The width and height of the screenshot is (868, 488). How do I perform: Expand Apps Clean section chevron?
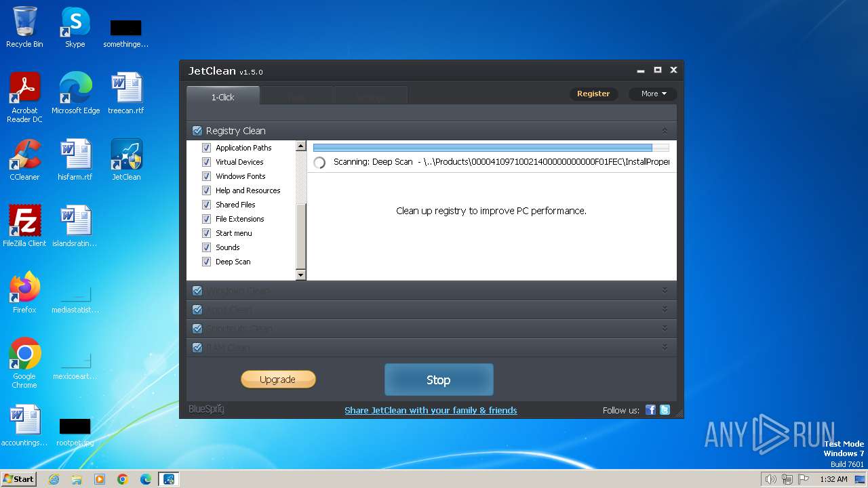(x=665, y=309)
